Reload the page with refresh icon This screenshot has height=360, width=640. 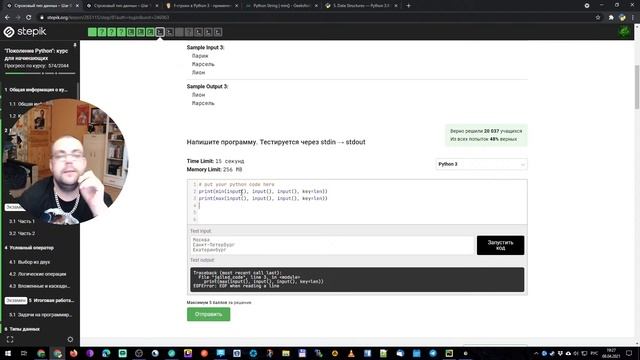coord(29,18)
